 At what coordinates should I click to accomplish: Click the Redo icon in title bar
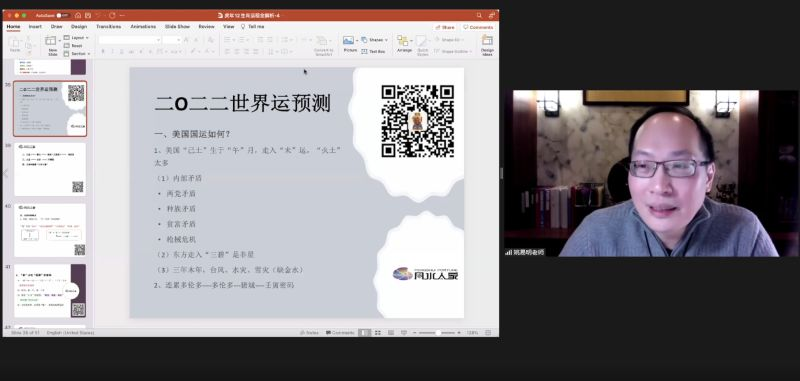coord(112,15)
